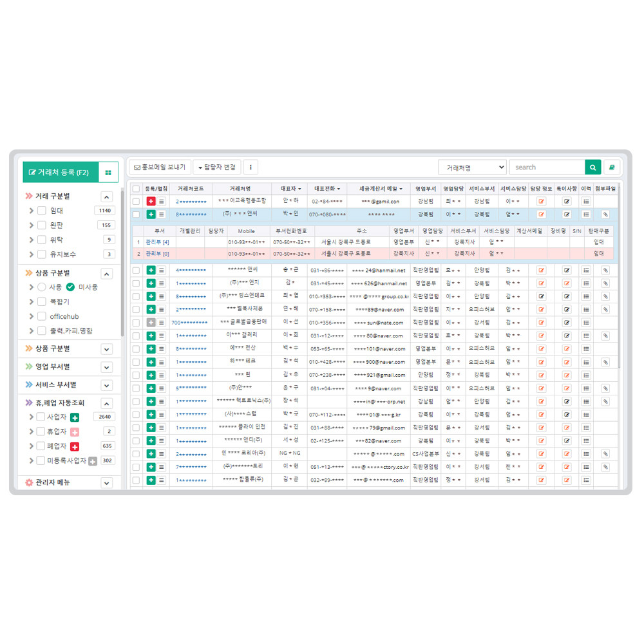This screenshot has width=644, height=644.
Task: Tick the 폐업자 checkbox
Action: point(41,446)
